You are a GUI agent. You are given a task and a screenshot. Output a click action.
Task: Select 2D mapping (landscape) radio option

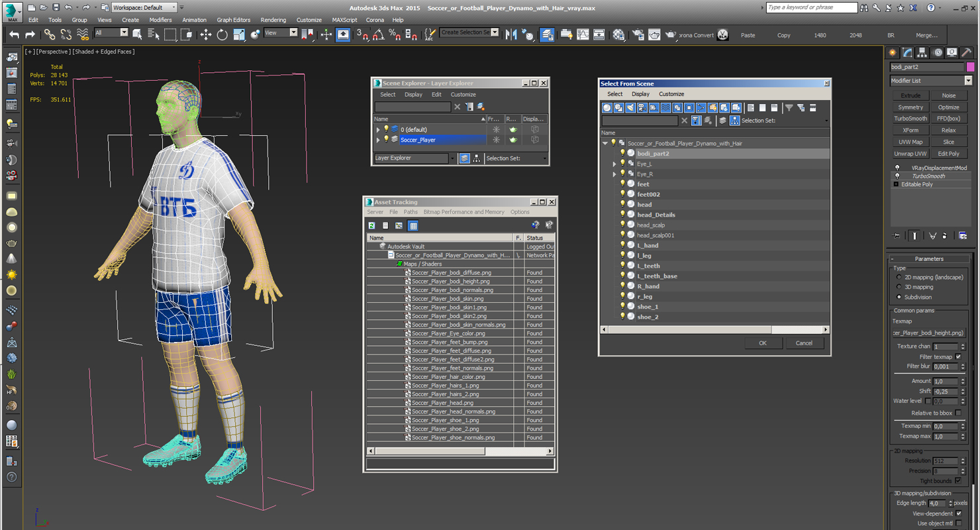tap(899, 277)
